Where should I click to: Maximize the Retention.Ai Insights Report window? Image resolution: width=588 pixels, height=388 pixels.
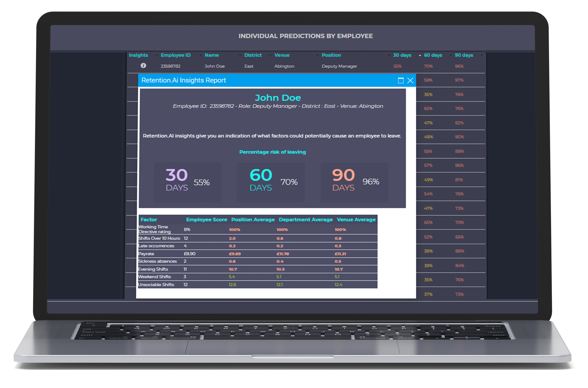(400, 80)
